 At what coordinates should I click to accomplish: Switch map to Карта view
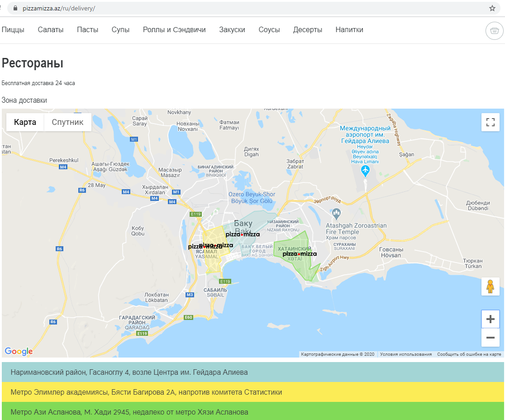[25, 122]
